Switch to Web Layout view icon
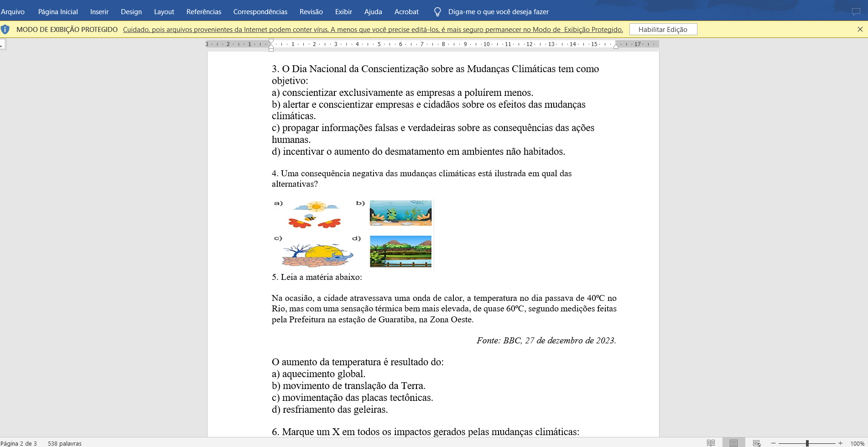This screenshot has height=447, width=868. pyautogui.click(x=757, y=443)
